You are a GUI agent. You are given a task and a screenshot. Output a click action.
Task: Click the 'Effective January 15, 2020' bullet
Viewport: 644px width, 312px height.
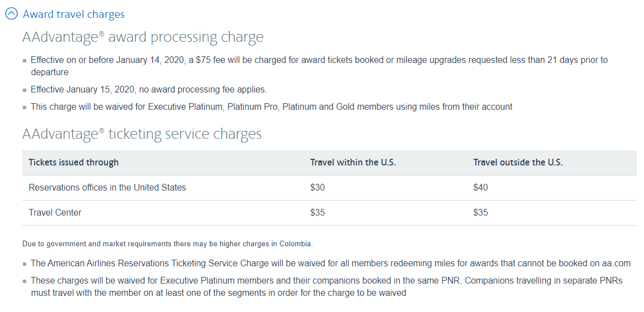pos(149,89)
